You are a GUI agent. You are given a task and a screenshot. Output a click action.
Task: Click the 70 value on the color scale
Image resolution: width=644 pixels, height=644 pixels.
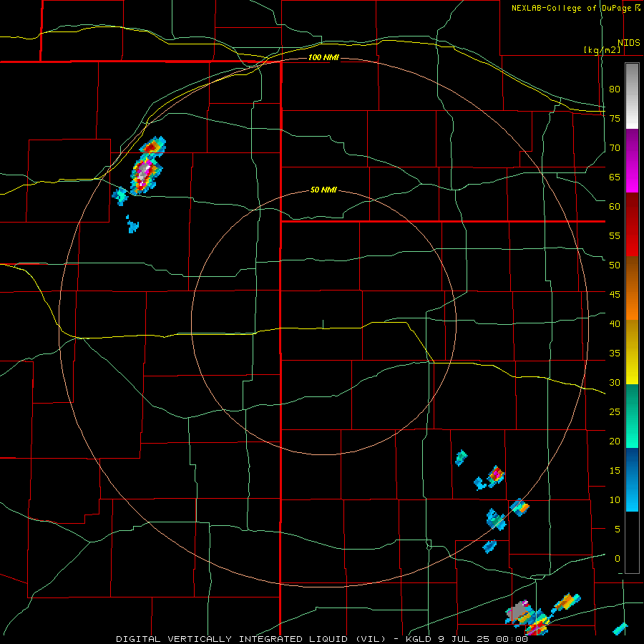(615, 148)
